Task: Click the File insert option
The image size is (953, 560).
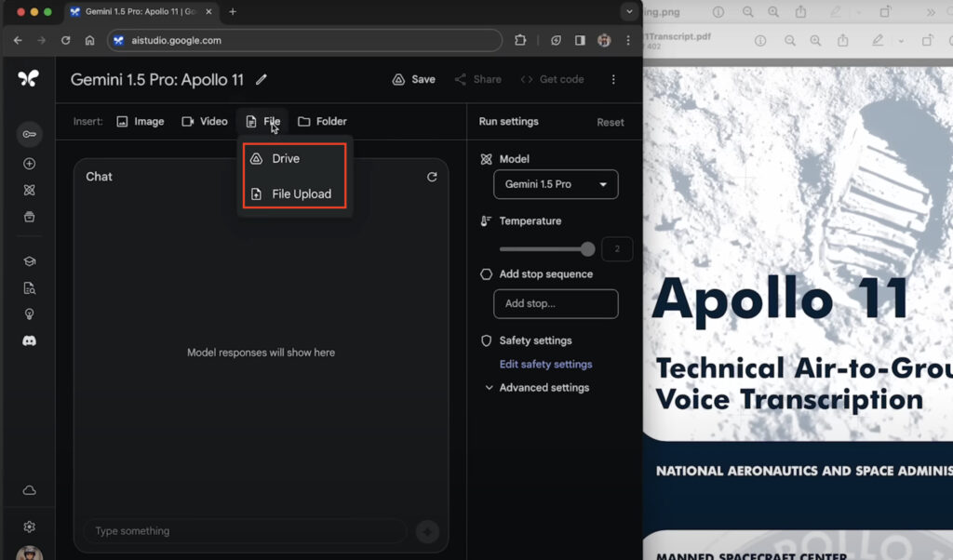Action: click(263, 122)
